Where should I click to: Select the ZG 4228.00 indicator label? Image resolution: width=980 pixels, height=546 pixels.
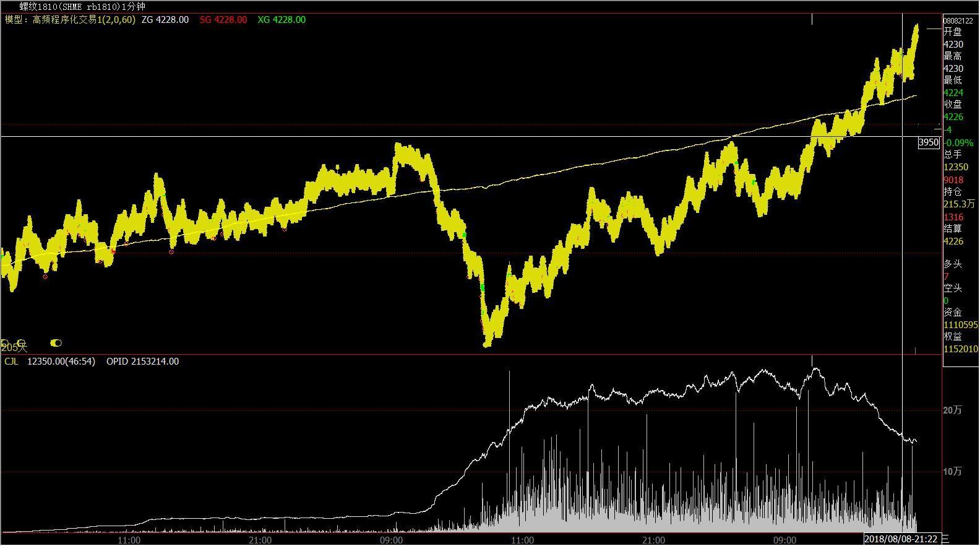[x=165, y=20]
